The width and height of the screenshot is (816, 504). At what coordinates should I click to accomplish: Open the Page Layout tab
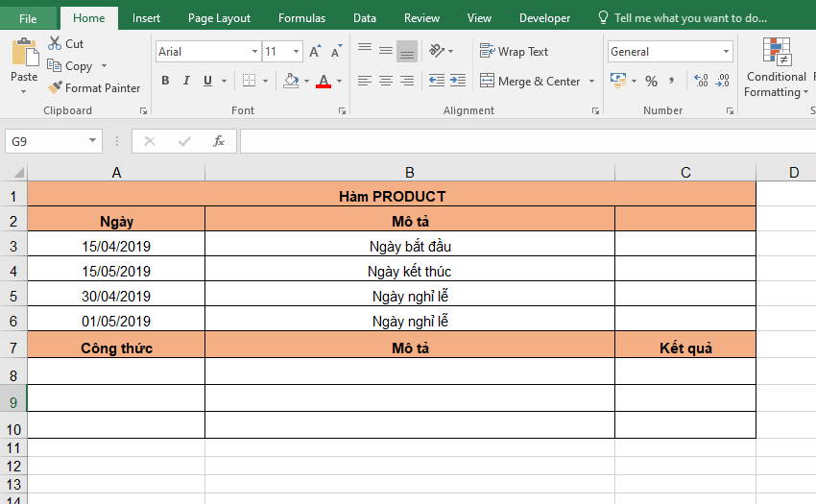[x=219, y=18]
